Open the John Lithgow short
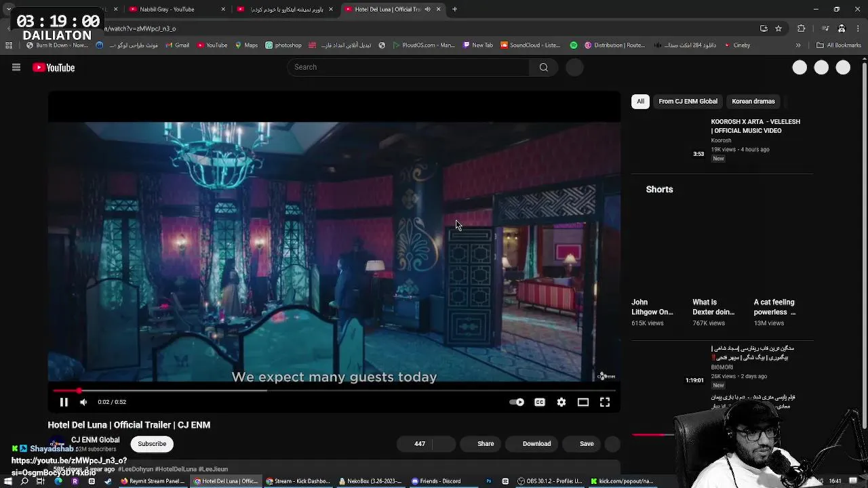 pos(652,307)
